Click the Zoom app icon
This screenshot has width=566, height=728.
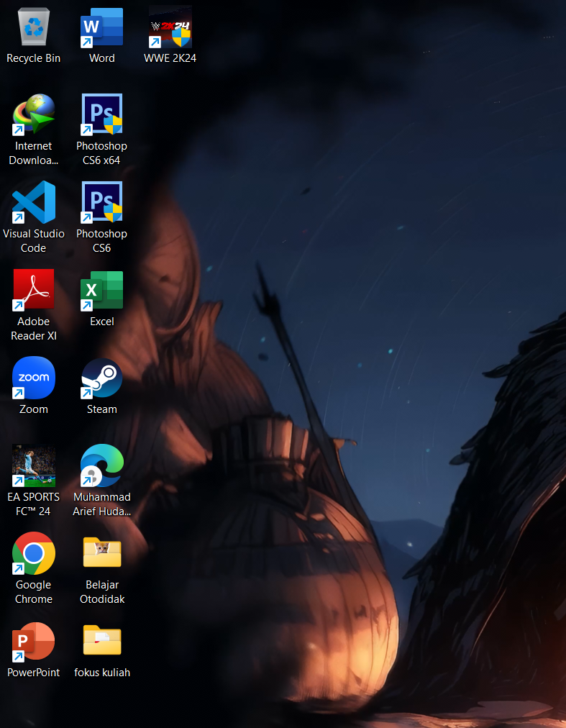34,378
